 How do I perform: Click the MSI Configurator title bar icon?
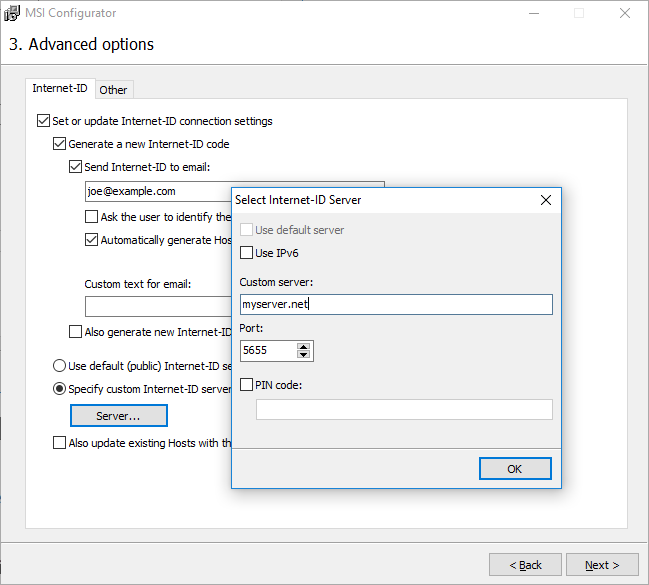(13, 13)
